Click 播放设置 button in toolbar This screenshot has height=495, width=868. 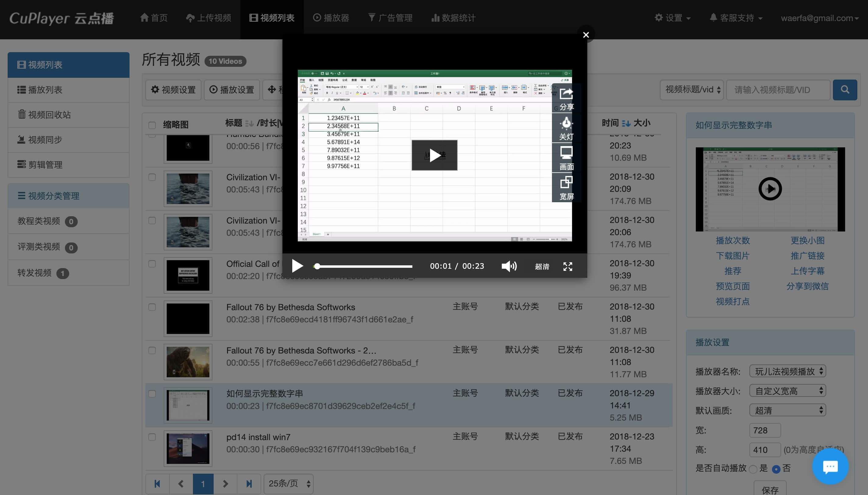[x=232, y=90]
